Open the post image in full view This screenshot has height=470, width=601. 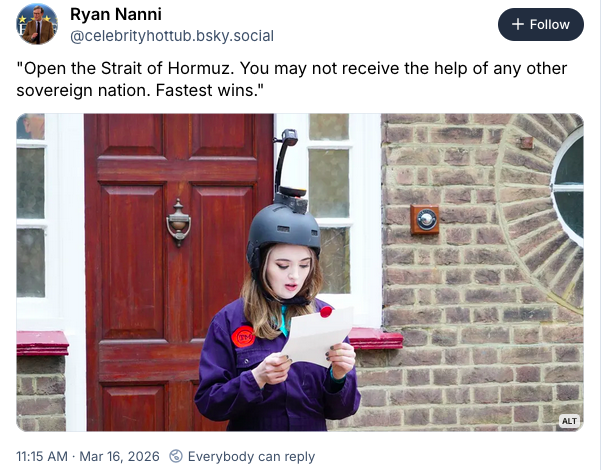pyautogui.click(x=300, y=272)
